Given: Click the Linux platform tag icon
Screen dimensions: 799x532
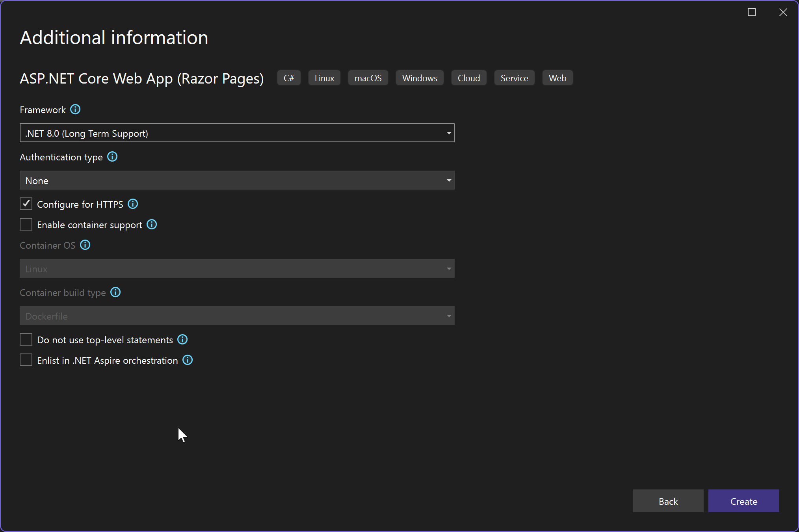Looking at the screenshot, I should [x=325, y=78].
